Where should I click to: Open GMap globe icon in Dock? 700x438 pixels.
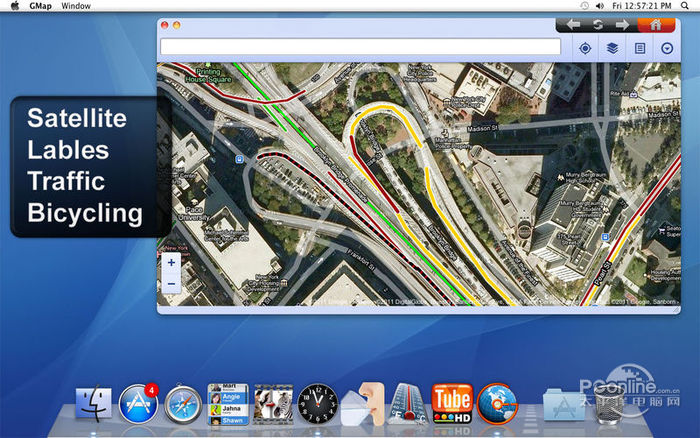coord(497,404)
